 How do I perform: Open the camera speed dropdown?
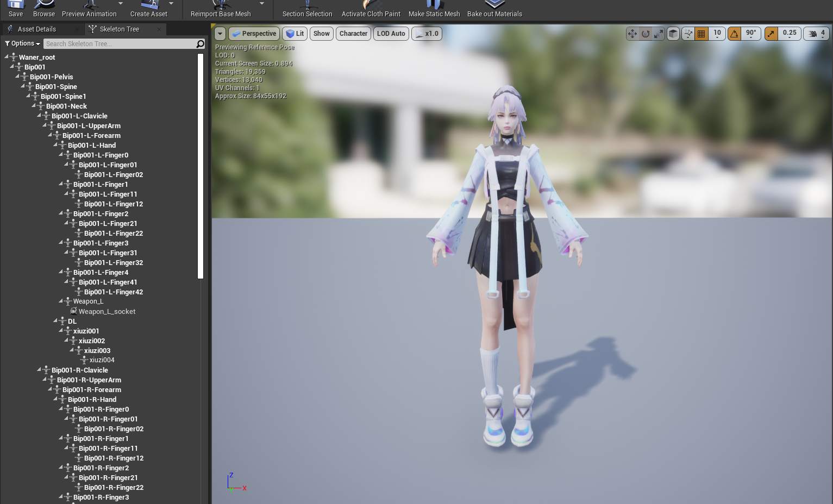pyautogui.click(x=816, y=34)
